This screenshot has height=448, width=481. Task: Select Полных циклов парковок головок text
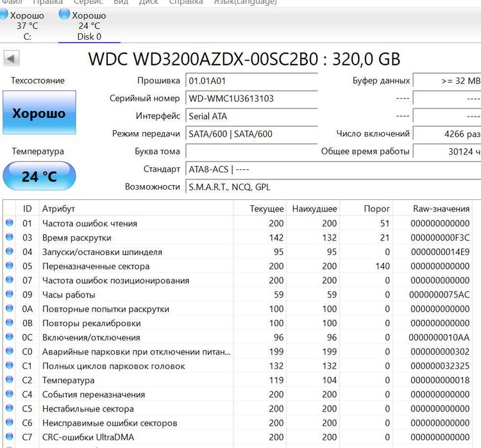[x=114, y=366]
